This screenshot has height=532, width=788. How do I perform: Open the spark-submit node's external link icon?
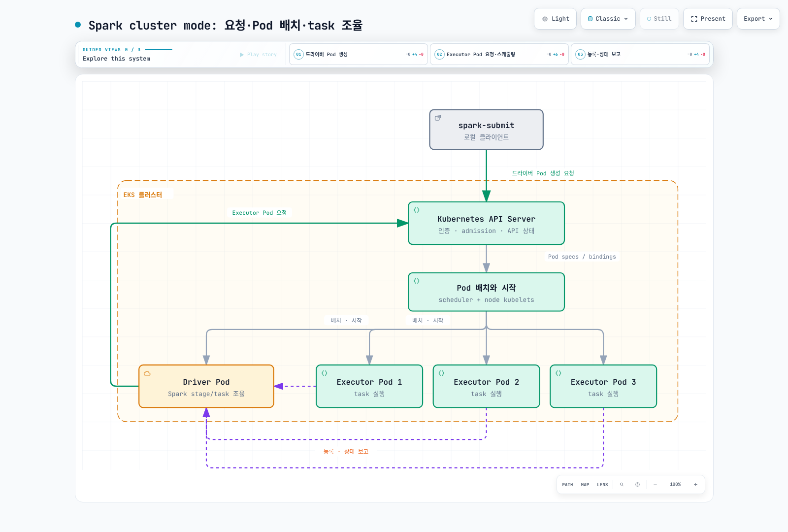(438, 118)
